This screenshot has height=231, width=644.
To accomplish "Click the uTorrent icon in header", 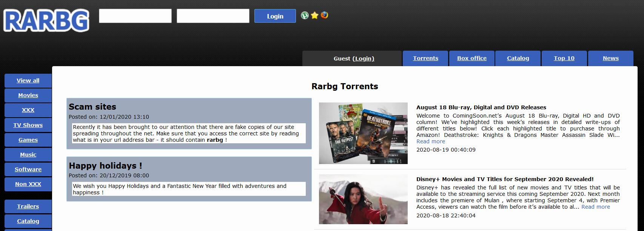I will (305, 16).
